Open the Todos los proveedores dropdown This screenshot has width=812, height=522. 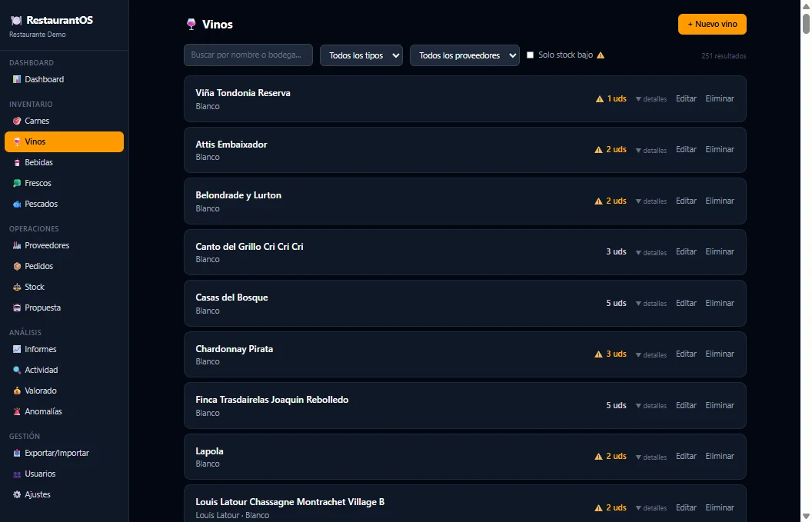(464, 55)
